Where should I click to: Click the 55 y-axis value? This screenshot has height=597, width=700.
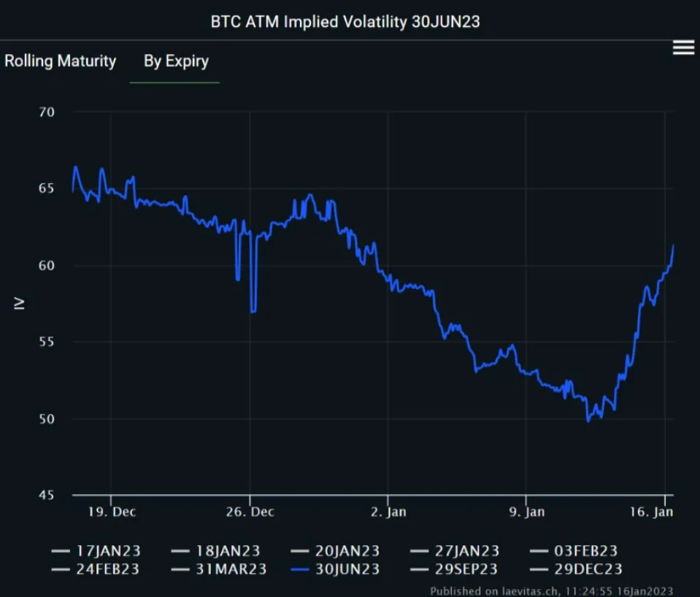click(47, 342)
